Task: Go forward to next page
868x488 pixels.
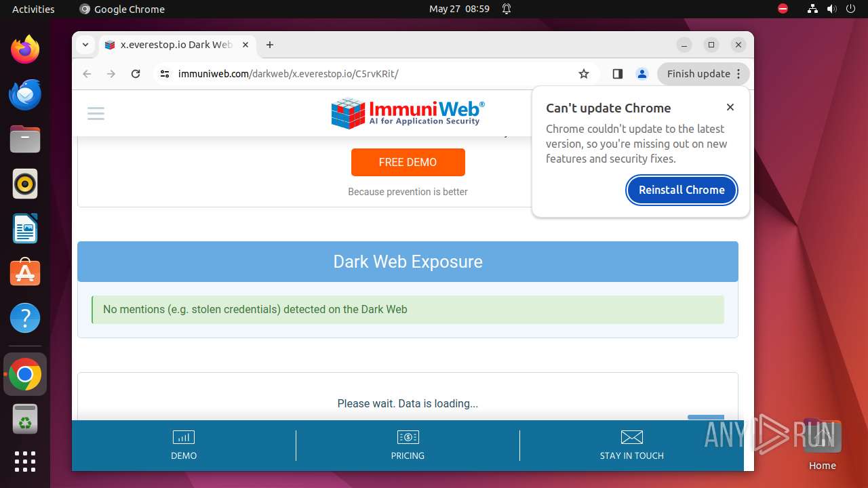Action: (111, 74)
